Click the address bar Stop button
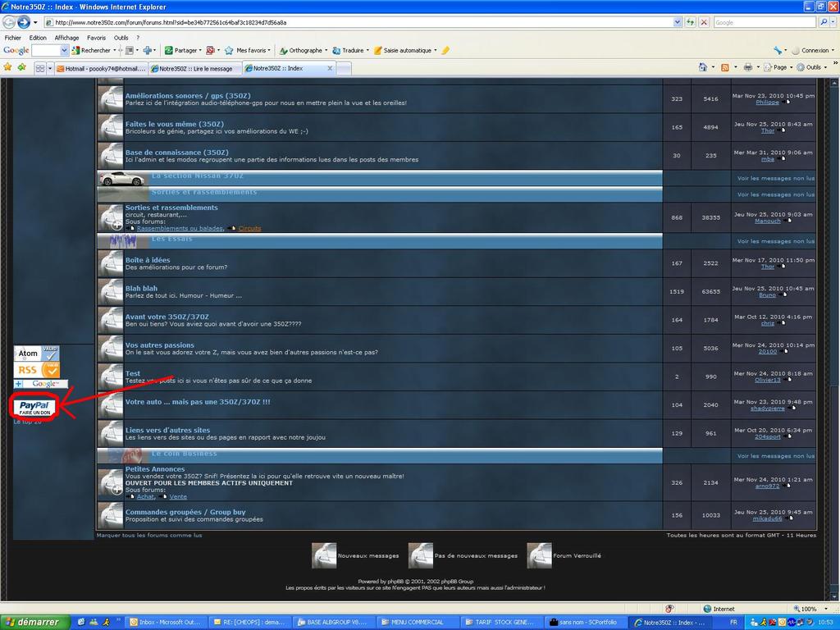 coord(704,22)
